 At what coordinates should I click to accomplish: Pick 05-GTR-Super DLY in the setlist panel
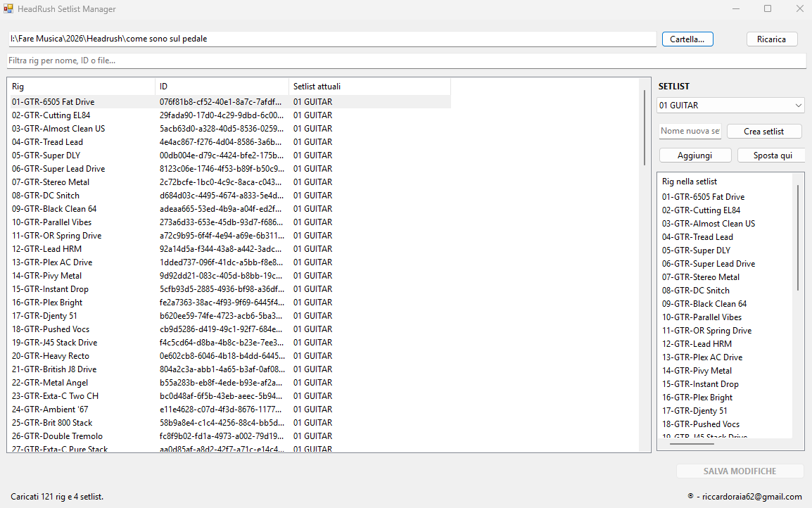(x=697, y=250)
